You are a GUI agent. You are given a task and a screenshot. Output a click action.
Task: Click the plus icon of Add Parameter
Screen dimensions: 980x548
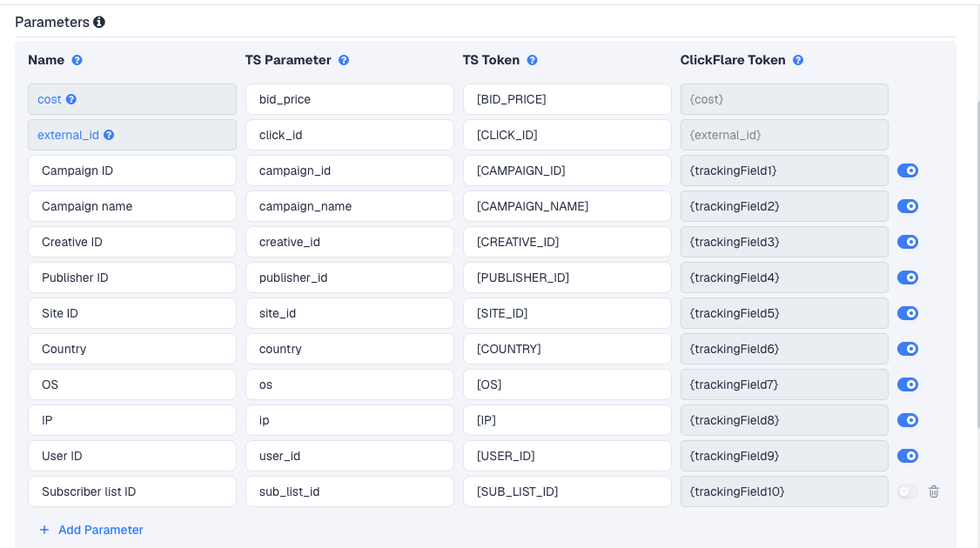pos(44,530)
